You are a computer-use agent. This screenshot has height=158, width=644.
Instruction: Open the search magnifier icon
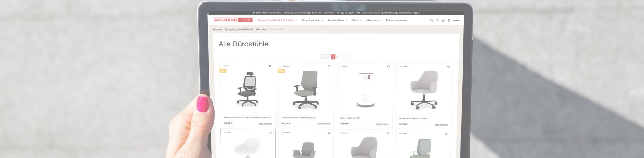[432, 20]
